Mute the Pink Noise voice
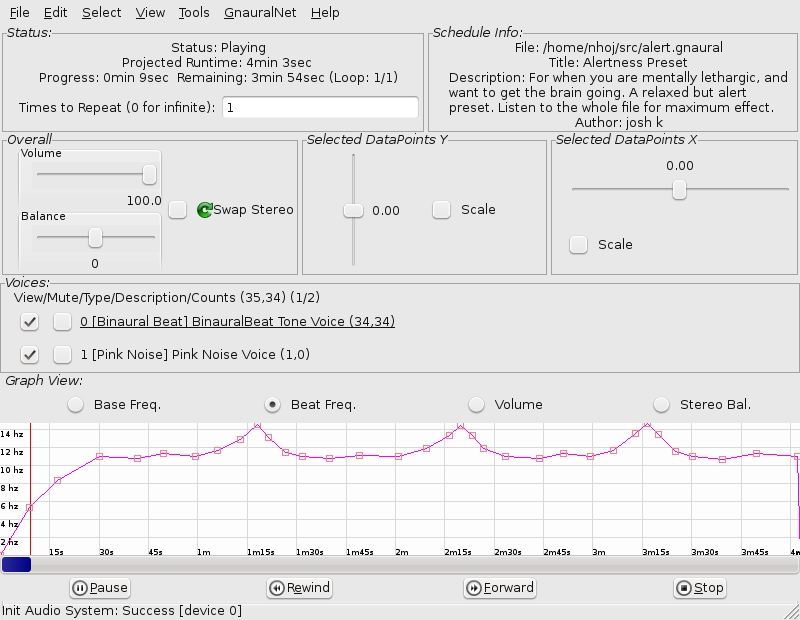Viewport: 800px width, 620px height. [x=62, y=354]
